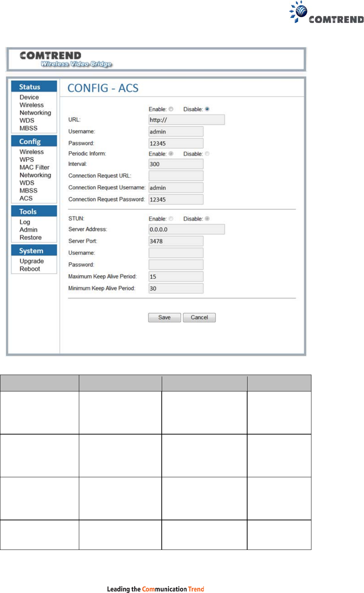Screen dimensions: 364x593
Task: Click the Connection Request Password field
Action: click(176, 199)
